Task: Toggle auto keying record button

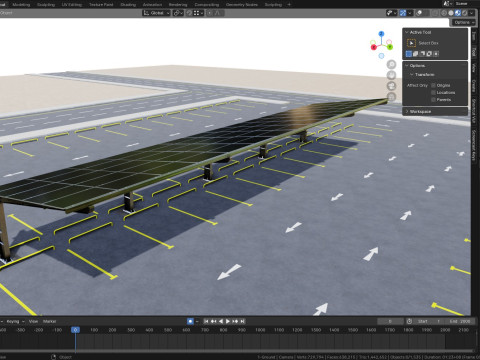Action: point(190,321)
